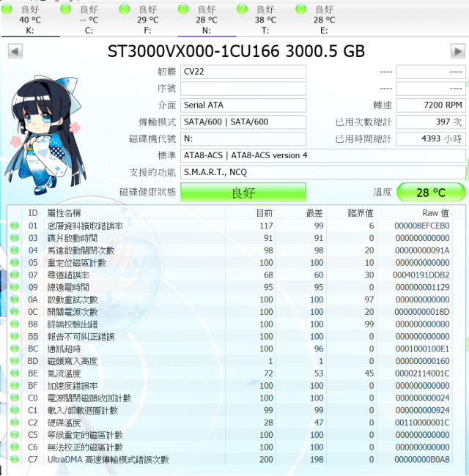The image size is (469, 476).
Task: Select drive N: tab at 28 °C
Action: coord(207,20)
